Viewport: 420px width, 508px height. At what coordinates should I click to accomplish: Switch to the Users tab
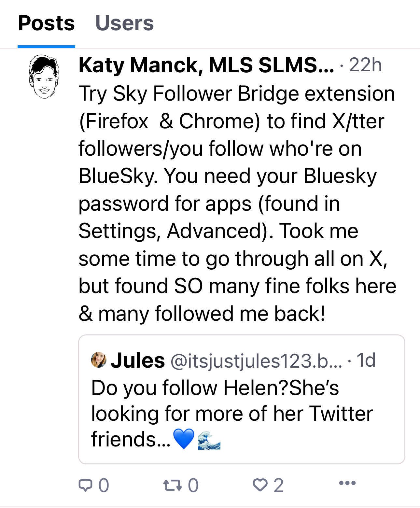point(124,23)
